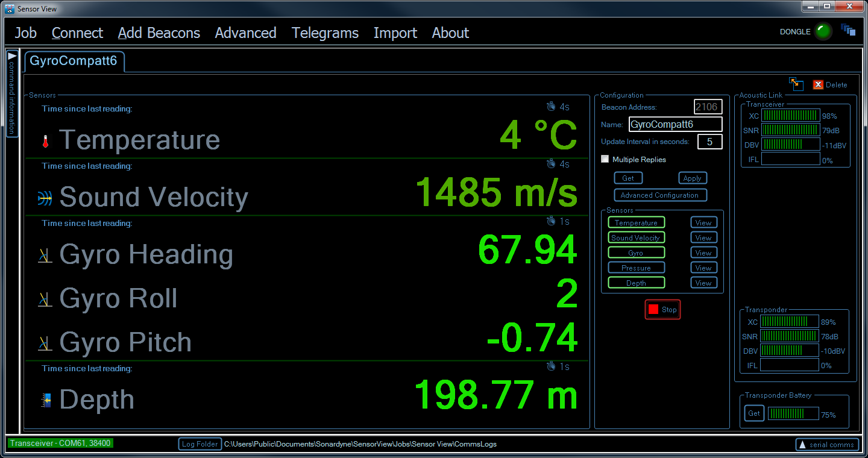Expand the command information sidebar
The width and height of the screenshot is (868, 458).
[11, 57]
